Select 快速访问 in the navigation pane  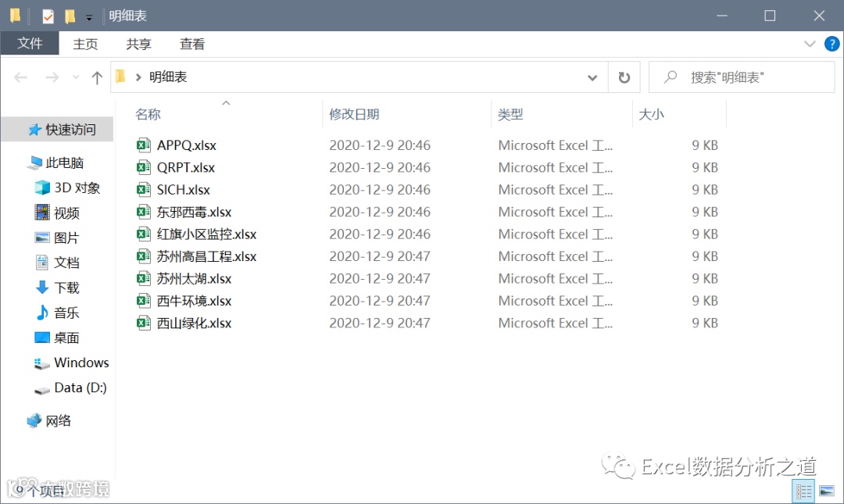(57, 129)
